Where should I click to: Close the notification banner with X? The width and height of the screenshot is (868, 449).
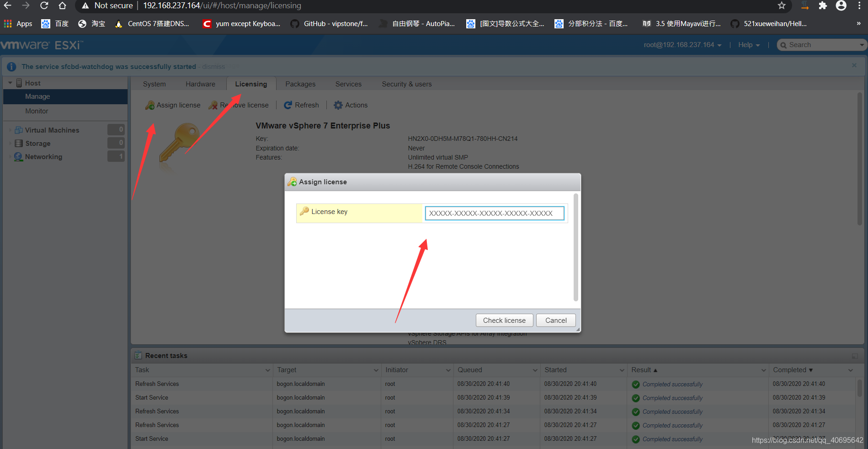(854, 65)
